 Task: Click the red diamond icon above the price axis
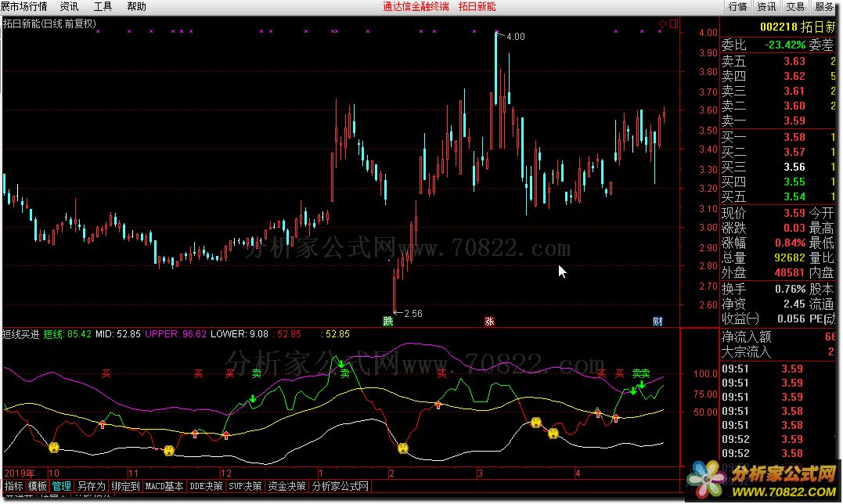(662, 23)
